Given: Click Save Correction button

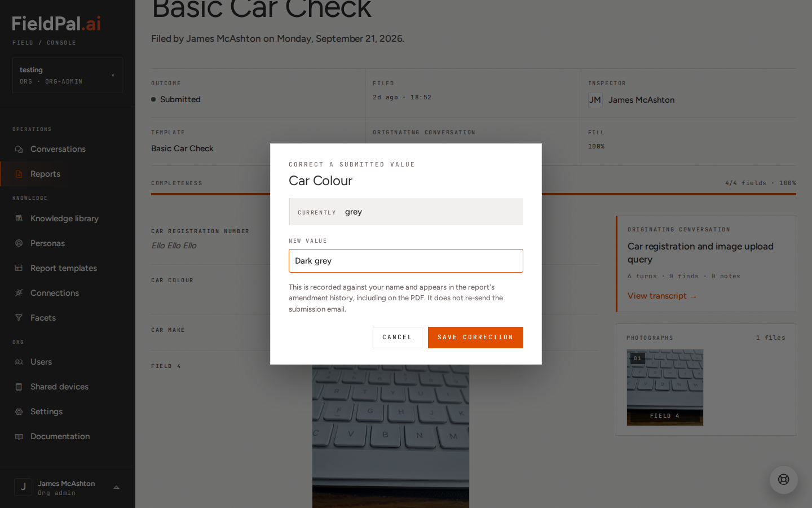Looking at the screenshot, I should click(475, 338).
